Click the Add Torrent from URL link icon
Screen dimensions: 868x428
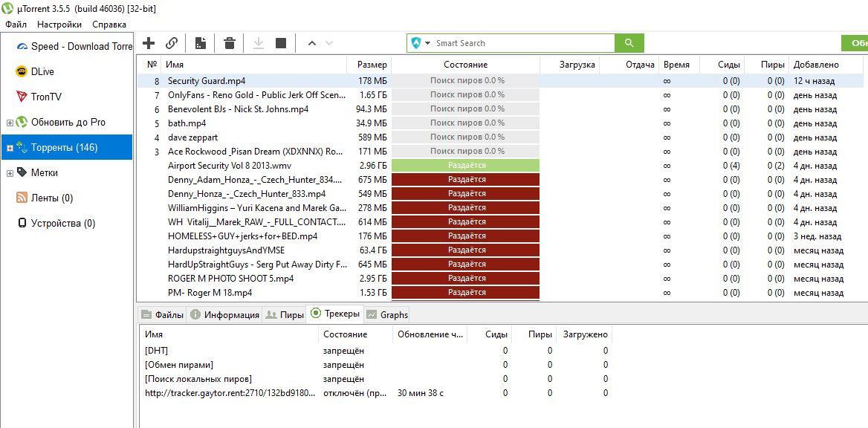172,42
